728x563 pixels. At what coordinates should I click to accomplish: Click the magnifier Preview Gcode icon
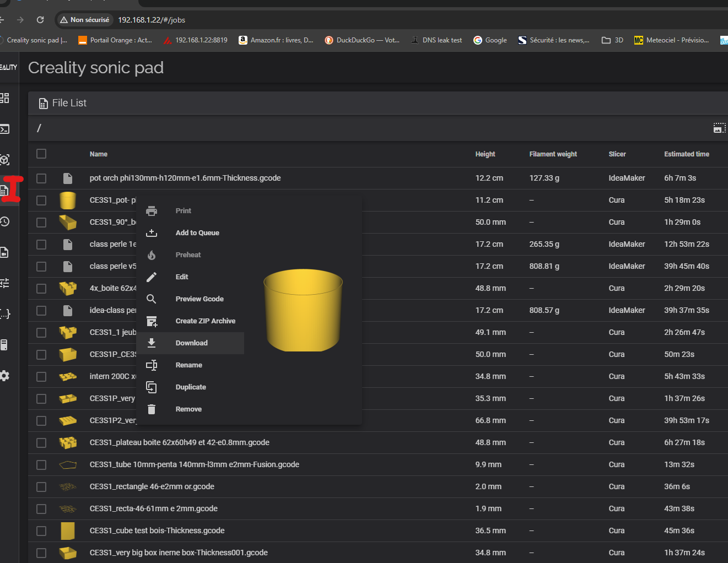click(x=152, y=299)
